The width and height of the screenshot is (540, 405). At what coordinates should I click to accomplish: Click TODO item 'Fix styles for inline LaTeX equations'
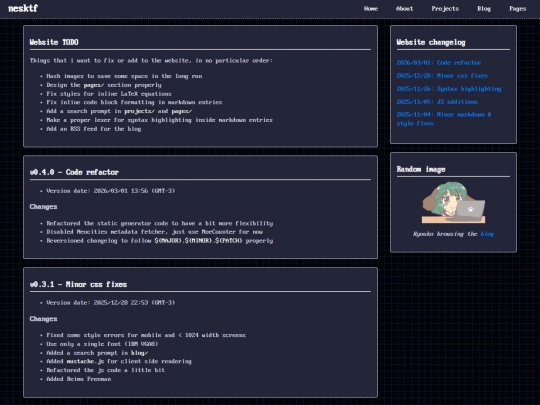tap(109, 94)
